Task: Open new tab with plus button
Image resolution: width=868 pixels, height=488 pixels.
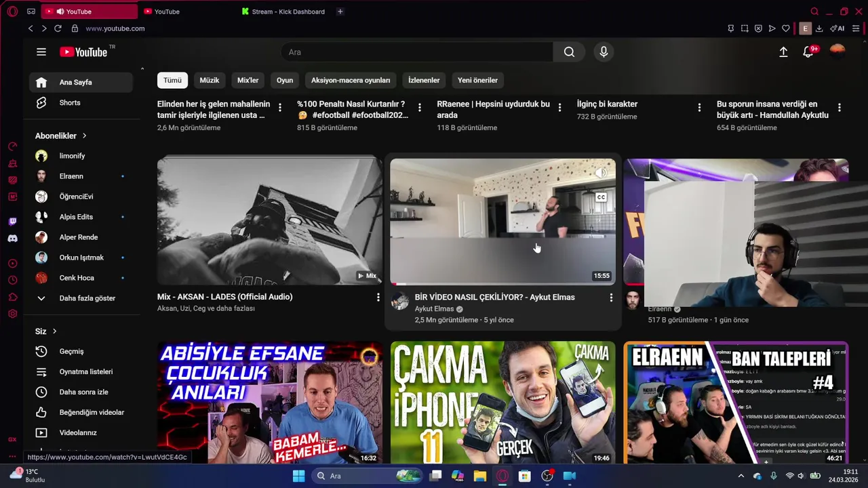Action: click(340, 12)
